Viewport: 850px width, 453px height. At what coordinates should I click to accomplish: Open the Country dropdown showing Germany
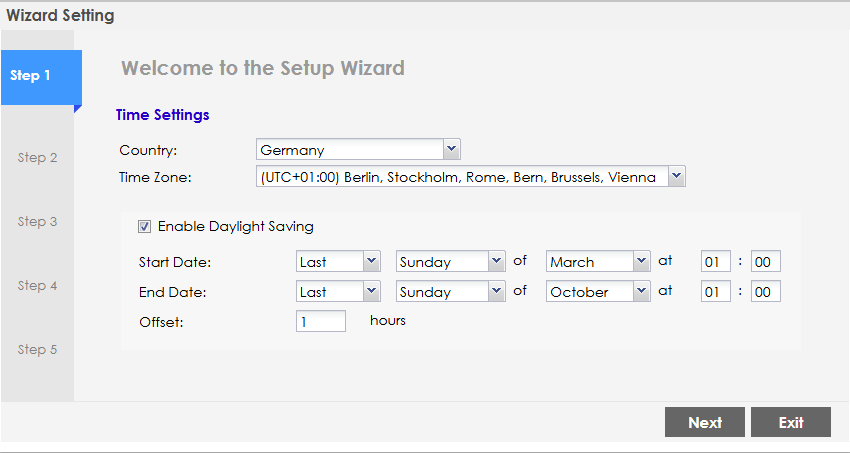click(358, 150)
